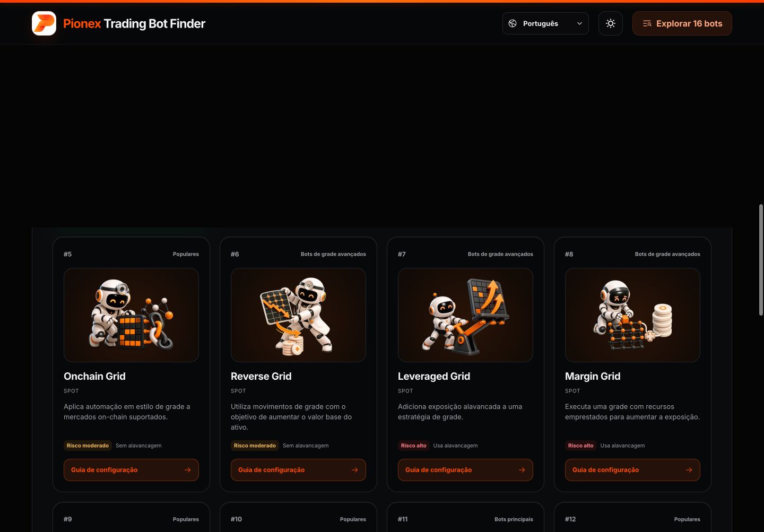Click Risco moderado badge on Onchain Grid
The height and width of the screenshot is (532, 764).
(x=88, y=446)
